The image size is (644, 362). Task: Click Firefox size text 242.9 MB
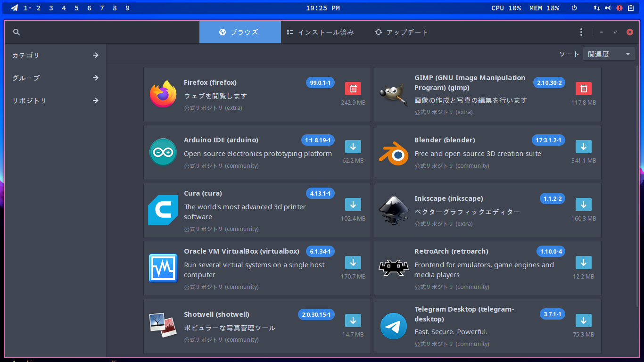[353, 102]
